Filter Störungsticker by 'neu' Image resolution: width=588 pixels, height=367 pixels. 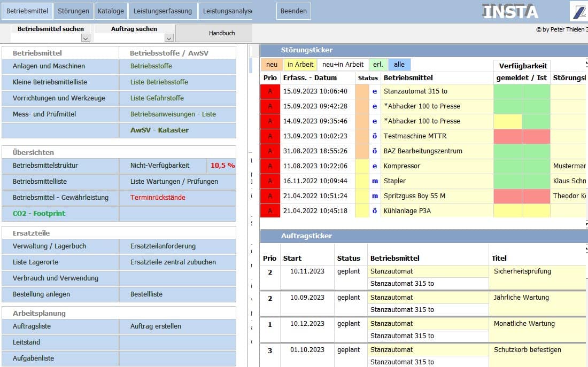point(272,65)
